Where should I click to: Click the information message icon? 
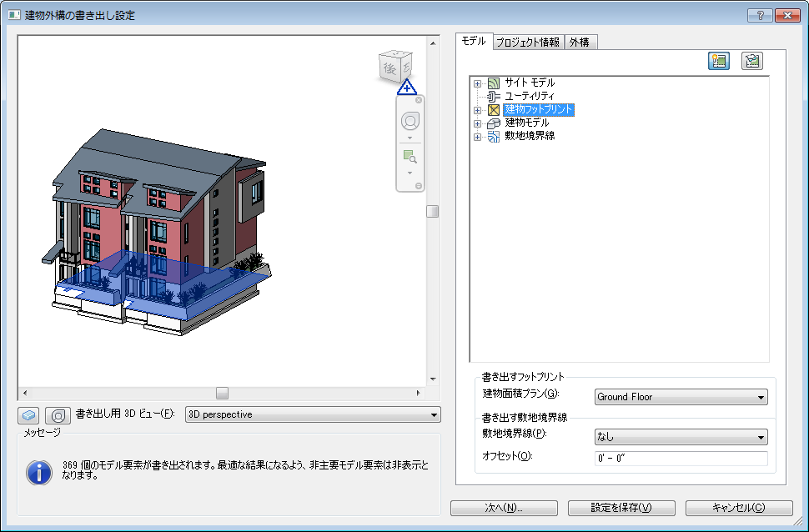click(x=39, y=473)
